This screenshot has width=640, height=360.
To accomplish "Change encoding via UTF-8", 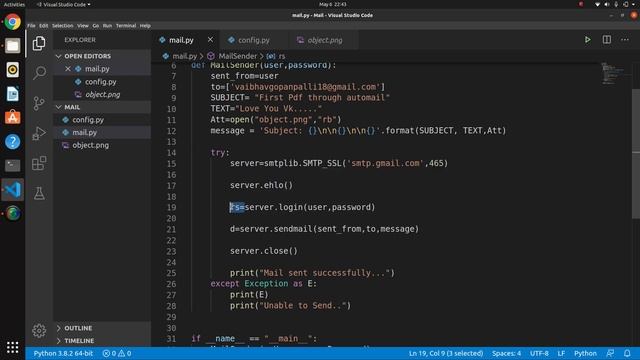I will coord(539,353).
